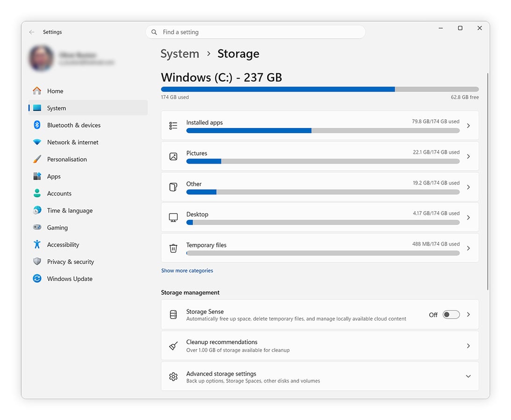This screenshot has width=511, height=420.
Task: Click the Storage management heading
Action: [190, 292]
